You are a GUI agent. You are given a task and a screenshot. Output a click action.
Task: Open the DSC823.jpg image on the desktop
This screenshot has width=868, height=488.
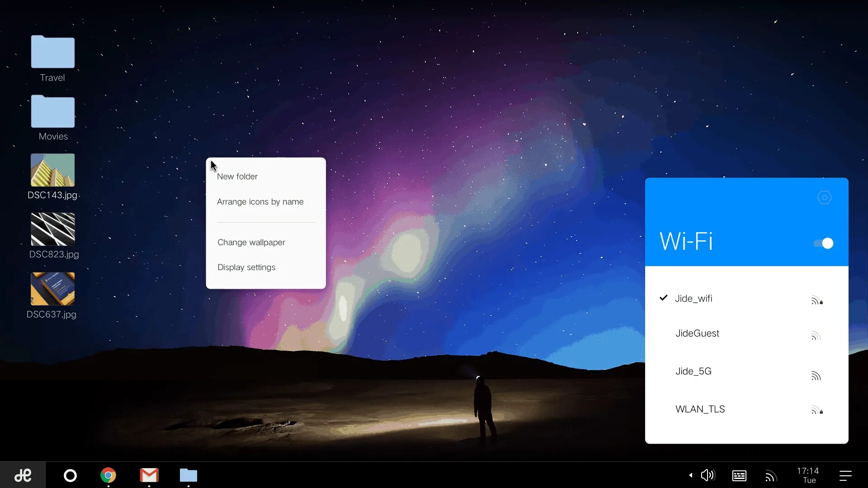coord(52,228)
